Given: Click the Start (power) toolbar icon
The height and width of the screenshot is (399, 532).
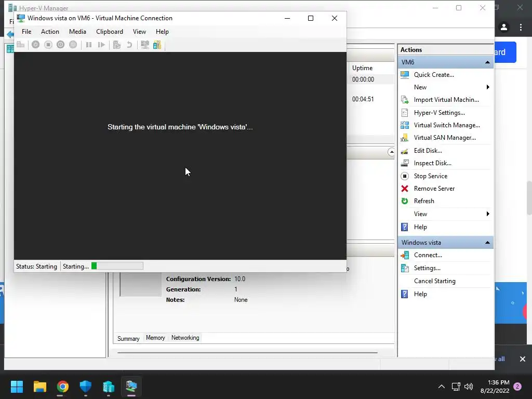Looking at the screenshot, I should point(36,45).
